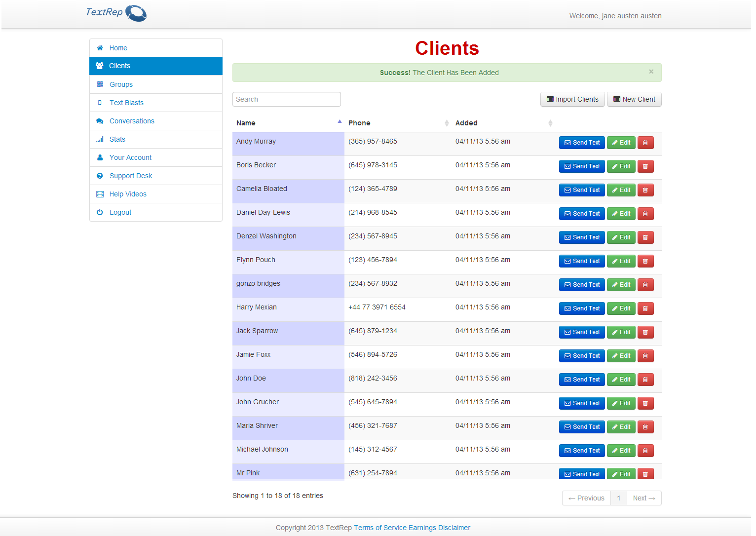756x536 pixels.
Task: Click the Help Videos film icon
Action: coord(100,194)
